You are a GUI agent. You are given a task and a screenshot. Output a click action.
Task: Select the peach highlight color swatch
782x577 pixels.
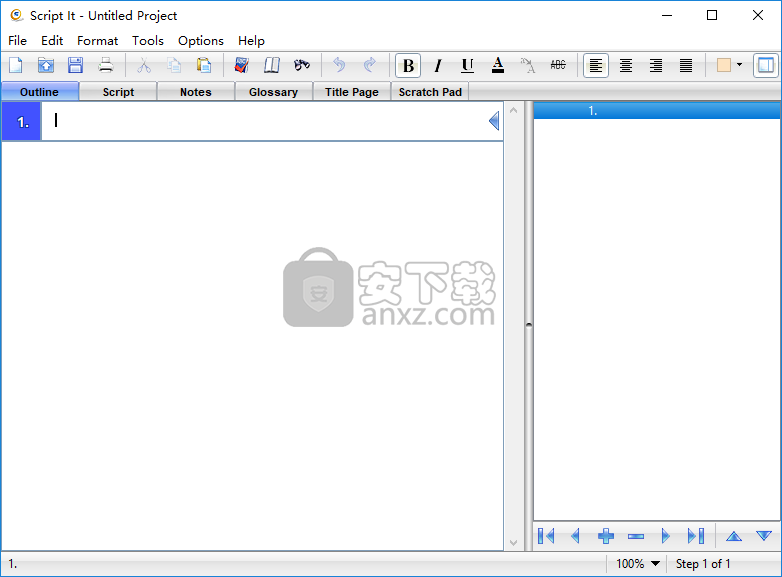[x=724, y=65]
